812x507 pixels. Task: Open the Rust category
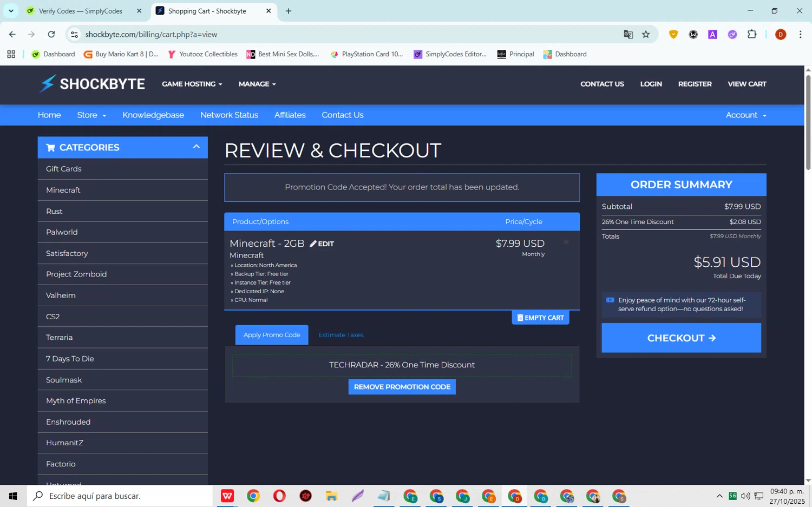123,211
